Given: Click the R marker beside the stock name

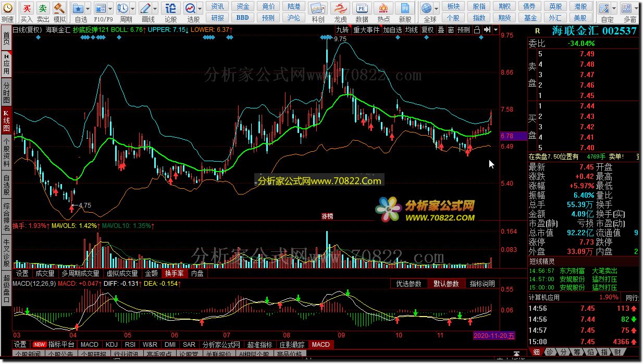Looking at the screenshot, I should pyautogui.click(x=538, y=31).
